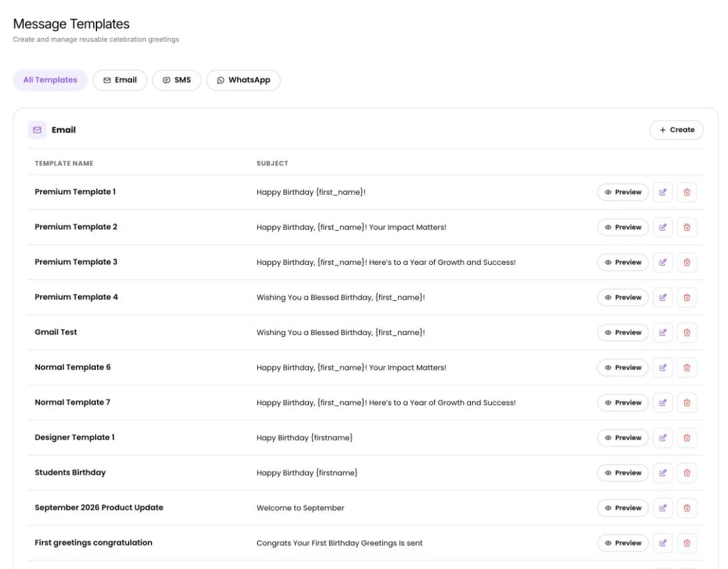This screenshot has height=569, width=728.
Task: Preview Normal Template 7
Action: click(x=622, y=402)
